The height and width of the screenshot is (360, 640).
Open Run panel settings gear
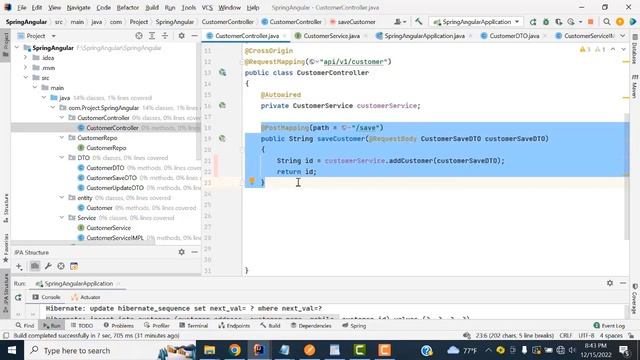[610, 283]
